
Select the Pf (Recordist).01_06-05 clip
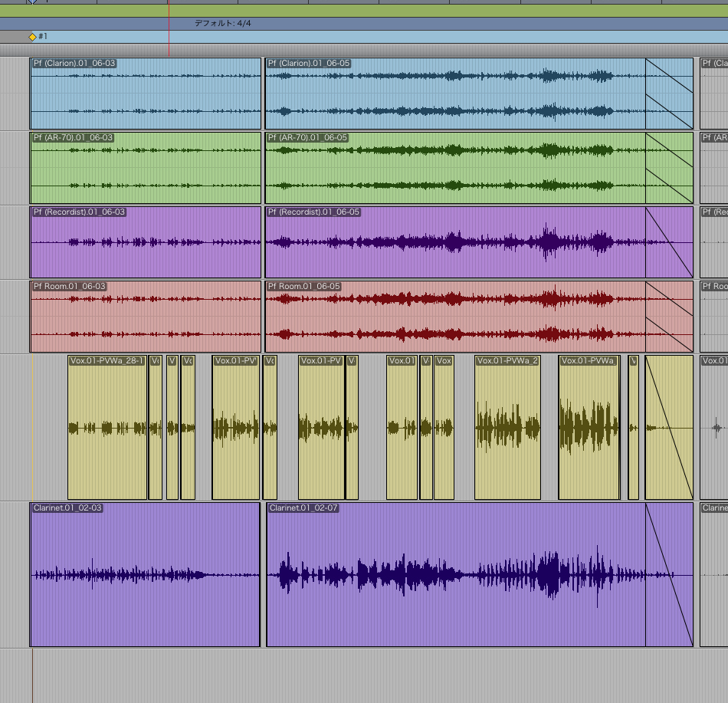click(455, 242)
